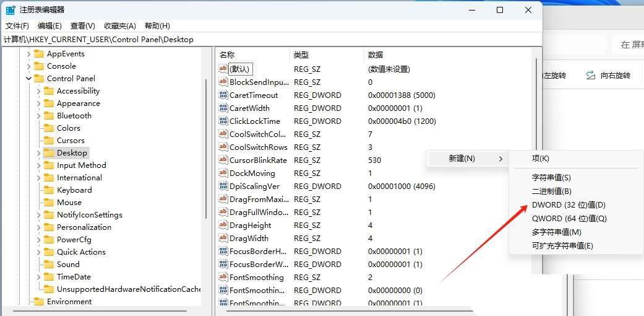Viewport: 644px width, 316px height.
Task: Click 向右旋转 in the background window
Action: tap(615, 76)
